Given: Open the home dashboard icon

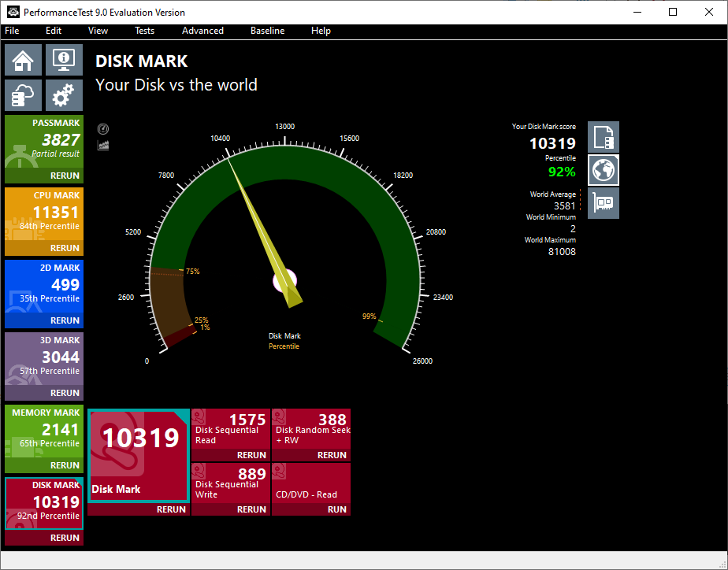Looking at the screenshot, I should point(24,60).
